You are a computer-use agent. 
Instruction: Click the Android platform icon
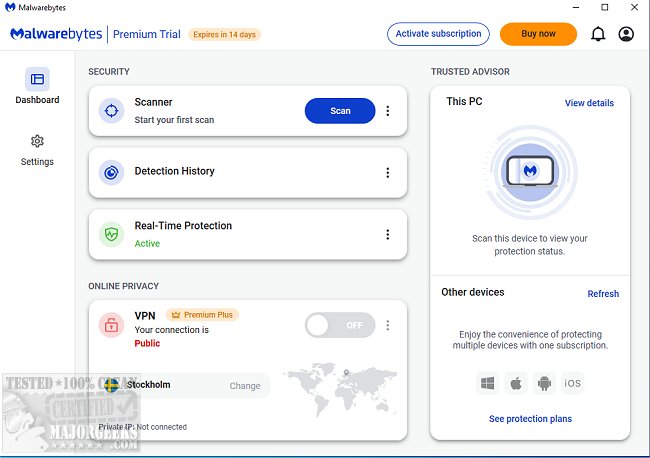pos(544,383)
